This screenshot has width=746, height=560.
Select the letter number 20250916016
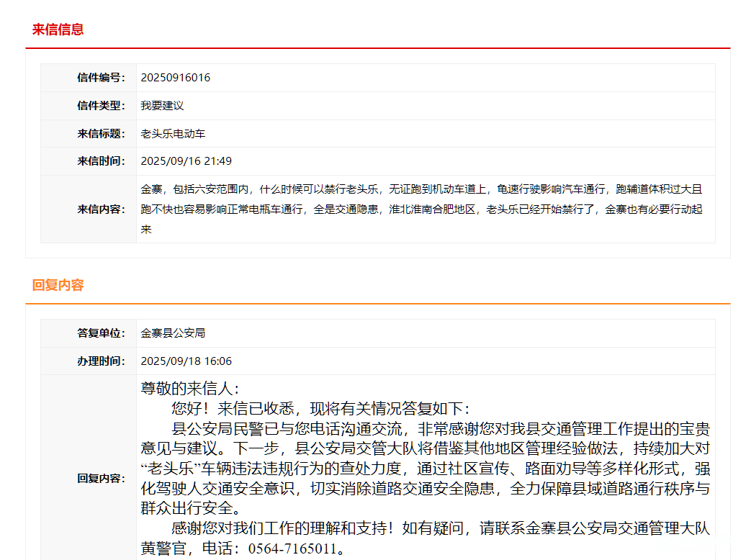point(175,78)
